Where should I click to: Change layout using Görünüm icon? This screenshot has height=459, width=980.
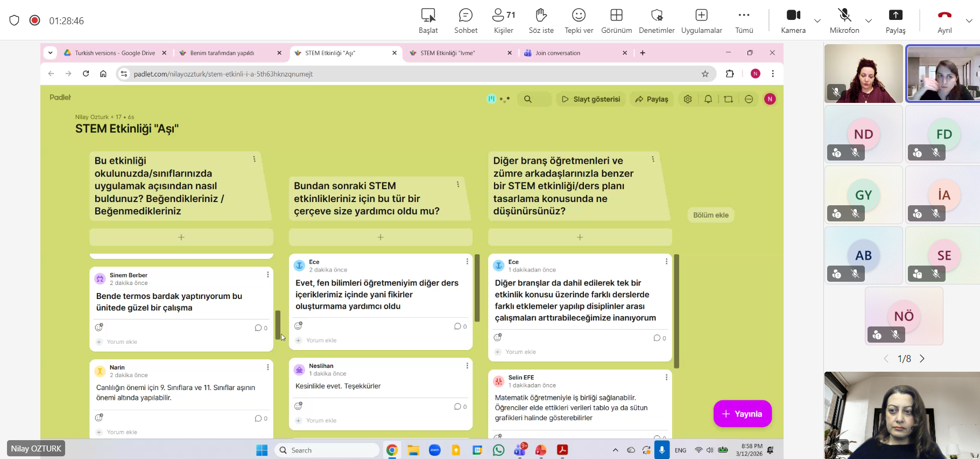616,20
